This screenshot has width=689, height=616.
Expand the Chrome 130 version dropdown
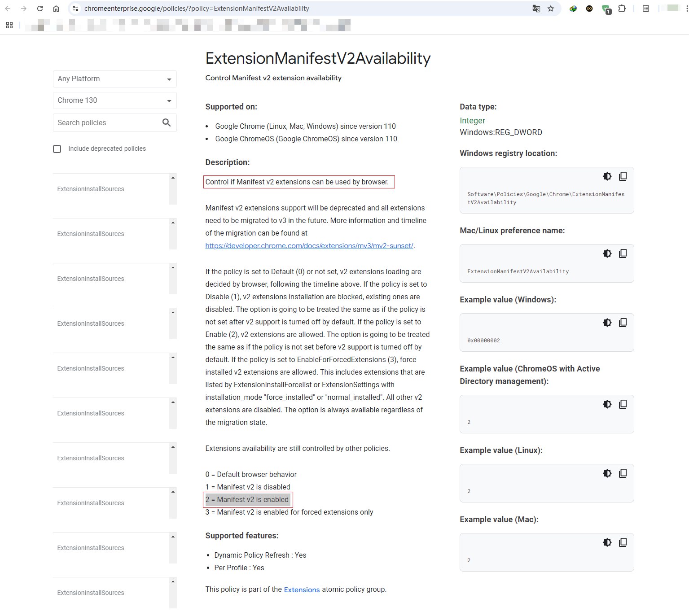(x=114, y=100)
